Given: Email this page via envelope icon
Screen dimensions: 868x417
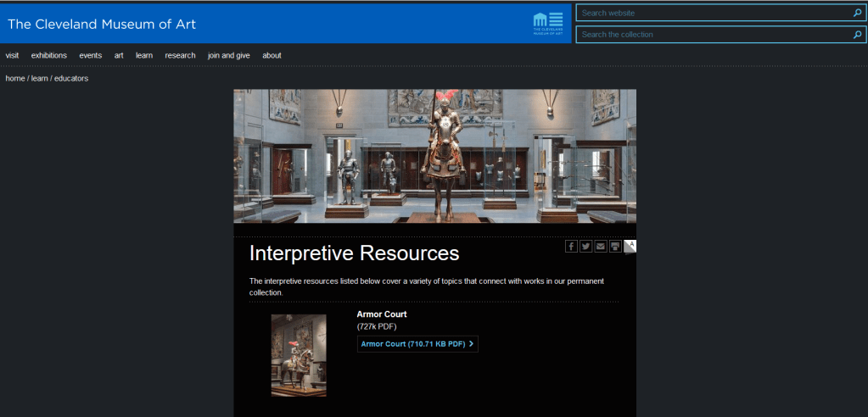Looking at the screenshot, I should pos(601,247).
